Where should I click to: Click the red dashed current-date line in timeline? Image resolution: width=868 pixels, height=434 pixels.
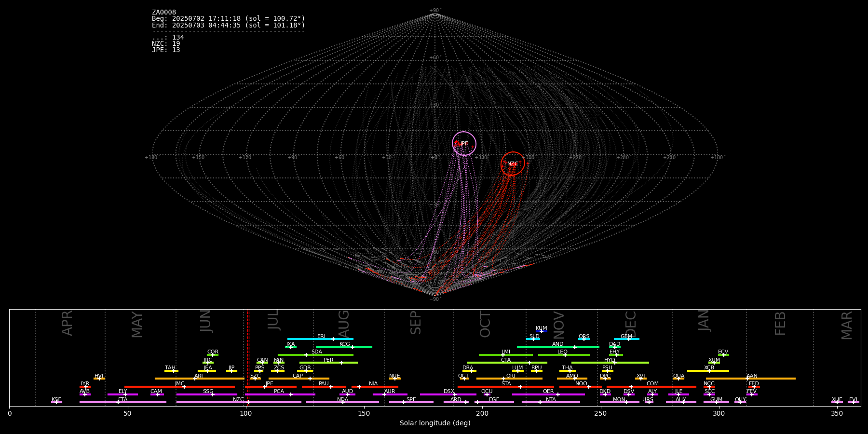coord(248,357)
